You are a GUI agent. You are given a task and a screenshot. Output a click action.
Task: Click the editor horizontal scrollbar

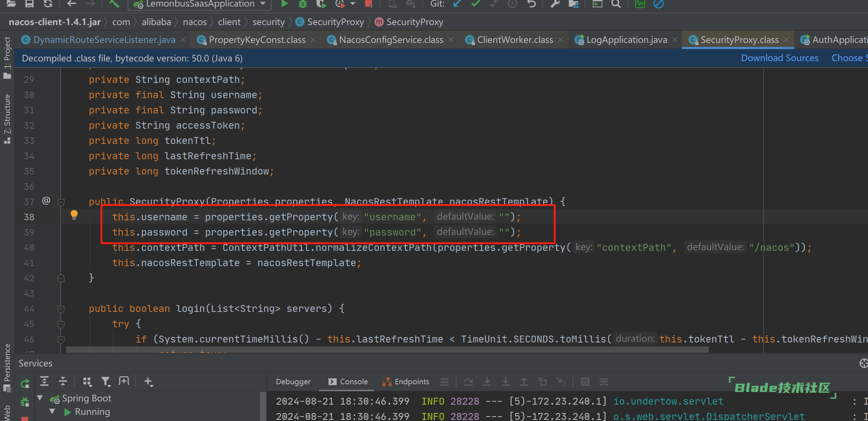(x=387, y=350)
